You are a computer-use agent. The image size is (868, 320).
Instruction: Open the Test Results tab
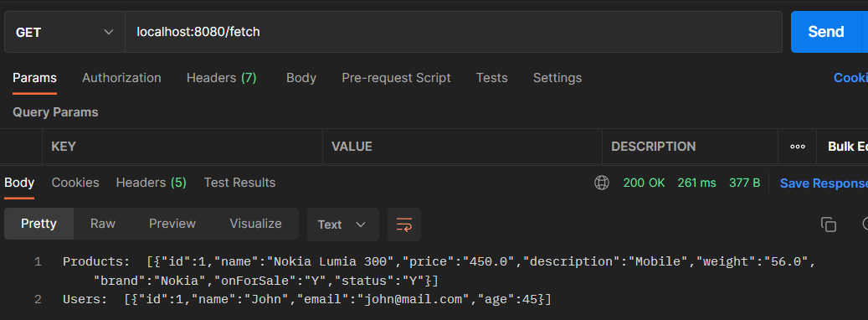click(239, 183)
